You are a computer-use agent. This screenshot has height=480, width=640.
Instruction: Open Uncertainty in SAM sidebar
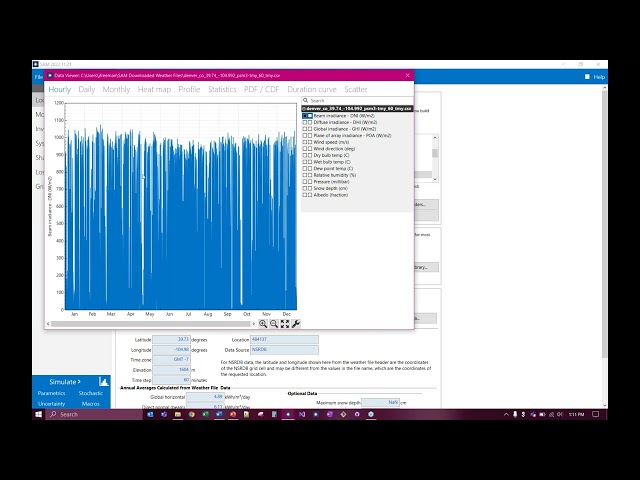tap(51, 404)
